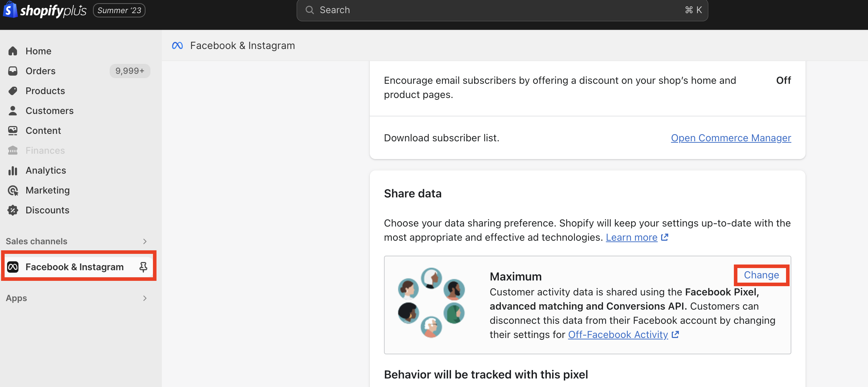Click the Apps heading
The width and height of the screenshot is (868, 387).
pyautogui.click(x=16, y=298)
